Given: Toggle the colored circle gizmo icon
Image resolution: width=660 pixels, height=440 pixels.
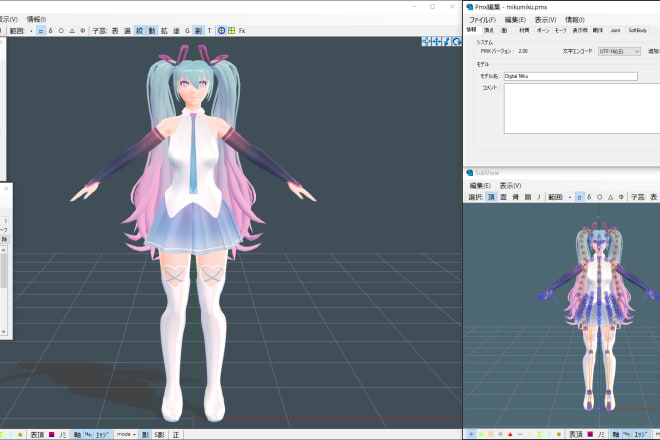Looking at the screenshot, I should pos(221,30).
